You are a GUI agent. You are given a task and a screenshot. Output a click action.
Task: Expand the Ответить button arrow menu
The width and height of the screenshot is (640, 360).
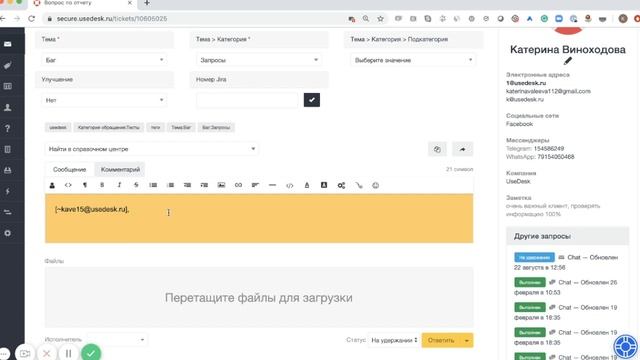467,340
